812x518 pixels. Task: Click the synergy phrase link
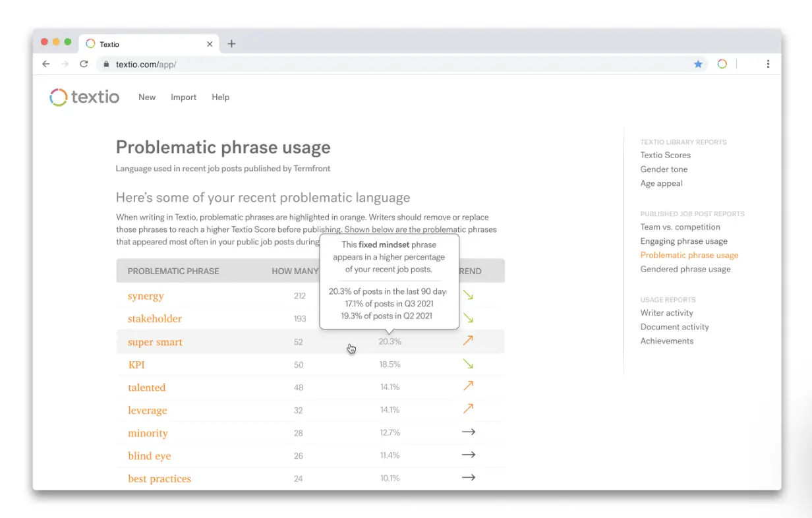coord(146,296)
